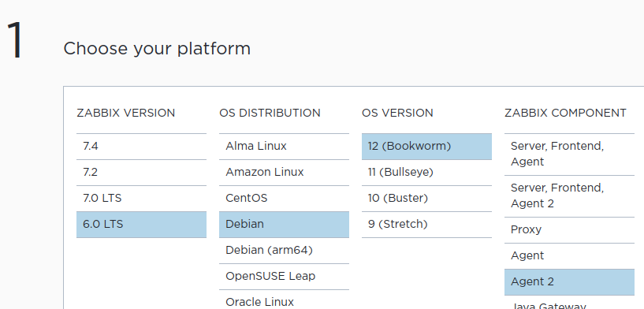The image size is (644, 309).
Task: Choose Zabbix version 7.2
Action: (x=141, y=173)
